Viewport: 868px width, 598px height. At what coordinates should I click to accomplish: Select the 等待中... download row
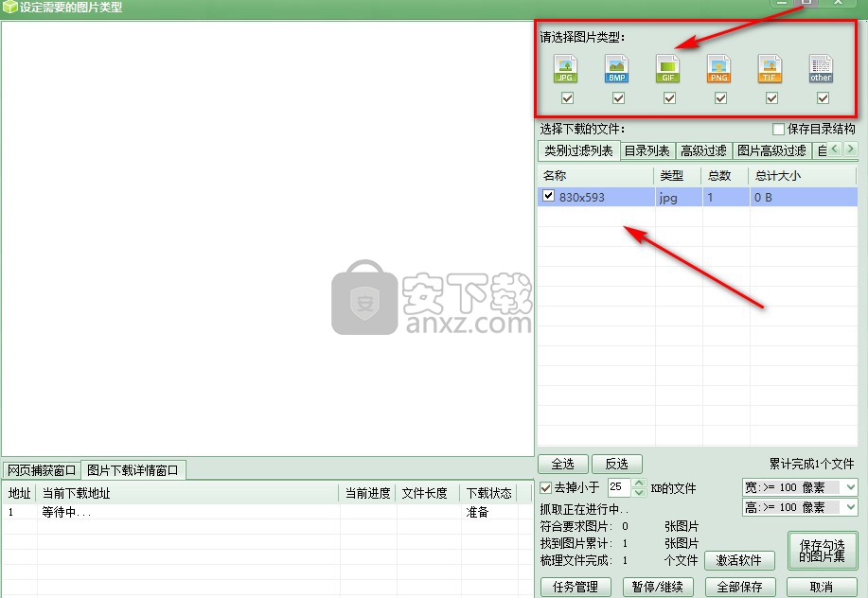coord(266,512)
